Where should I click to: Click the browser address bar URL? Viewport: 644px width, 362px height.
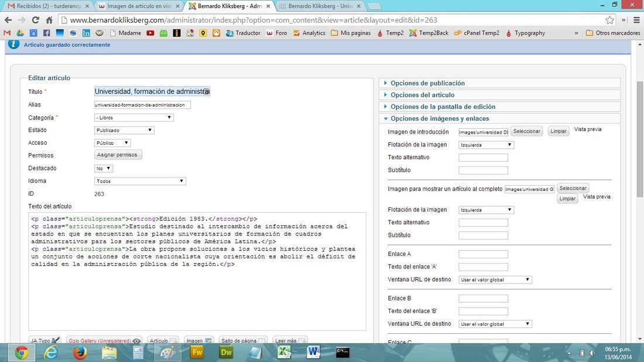254,20
